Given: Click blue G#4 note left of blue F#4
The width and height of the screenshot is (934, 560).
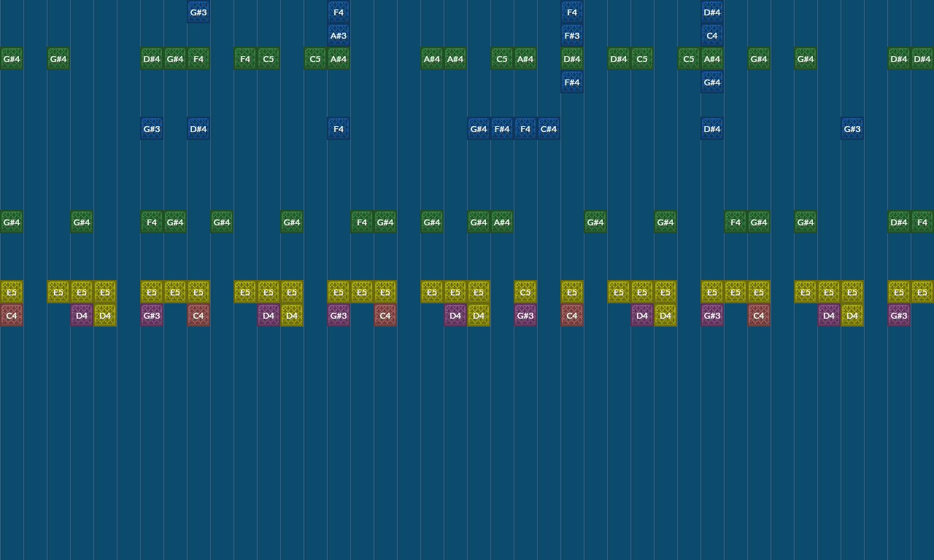Looking at the screenshot, I should (x=479, y=129).
